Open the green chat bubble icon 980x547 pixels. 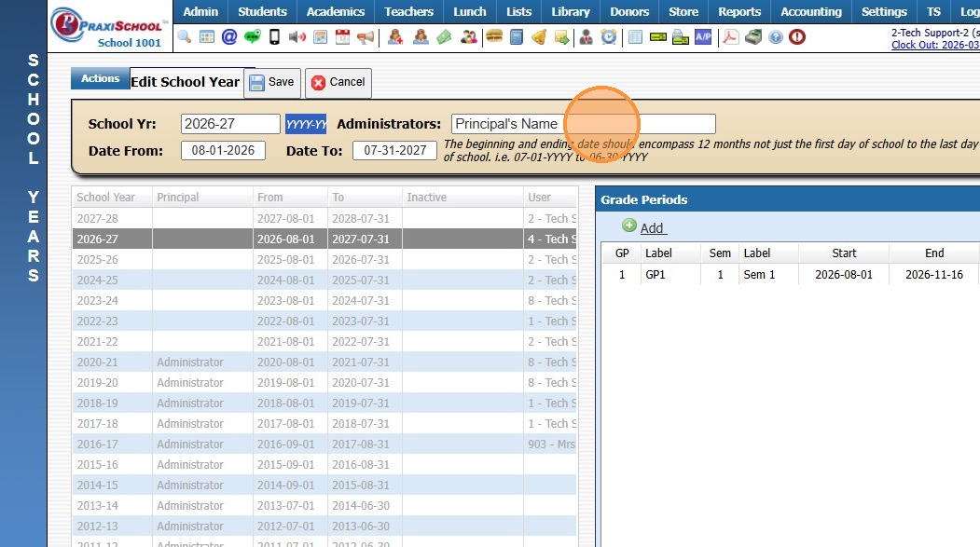click(x=253, y=37)
